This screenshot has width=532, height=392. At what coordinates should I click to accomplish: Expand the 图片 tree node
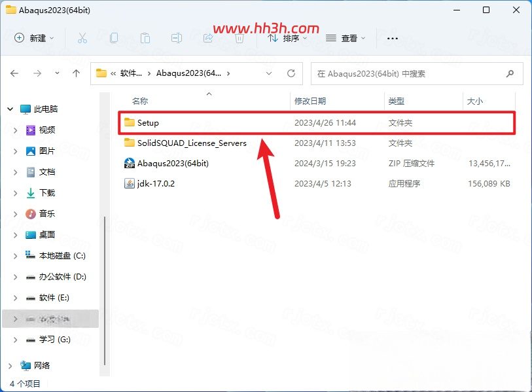pyautogui.click(x=15, y=151)
